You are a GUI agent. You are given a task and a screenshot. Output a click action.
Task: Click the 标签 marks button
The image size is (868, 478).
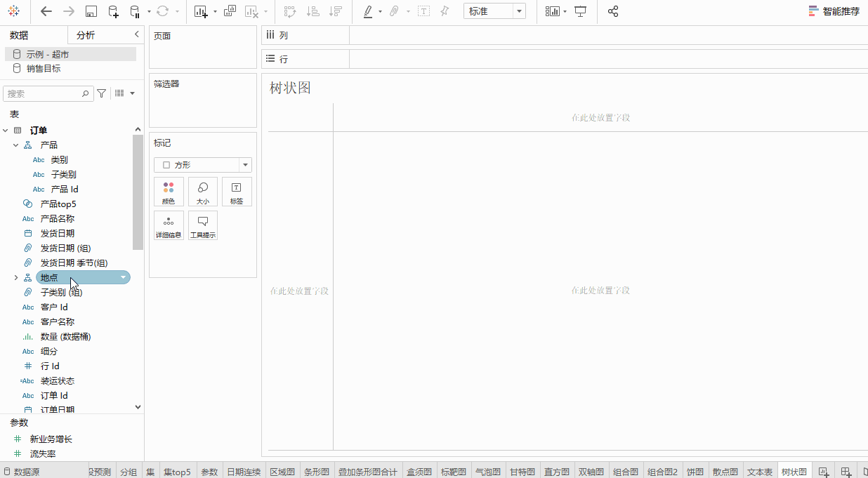237,192
